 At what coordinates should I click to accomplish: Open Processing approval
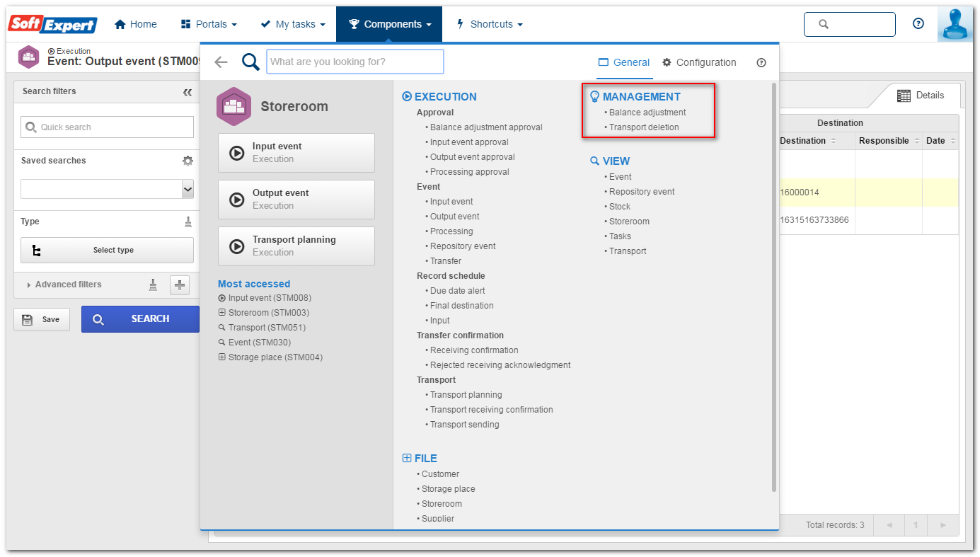[x=470, y=172]
